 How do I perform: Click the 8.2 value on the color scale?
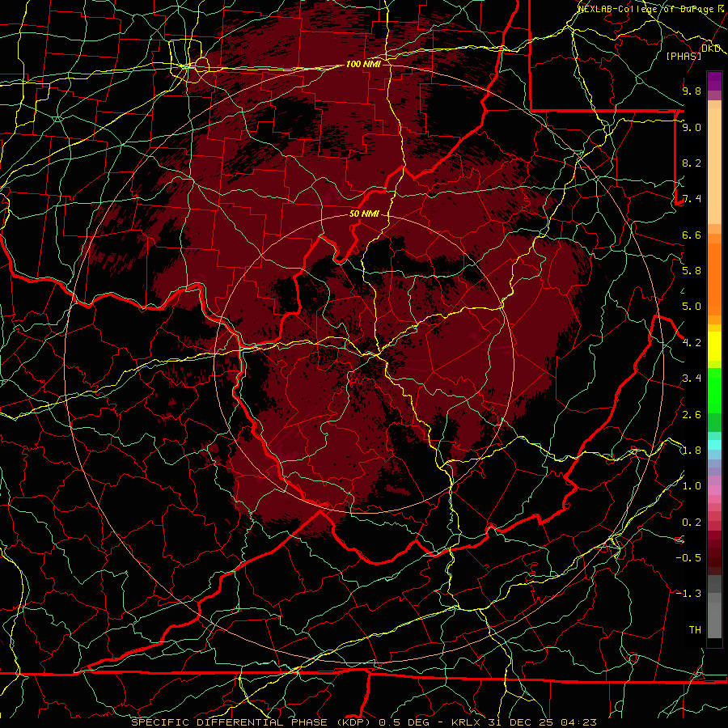692,163
